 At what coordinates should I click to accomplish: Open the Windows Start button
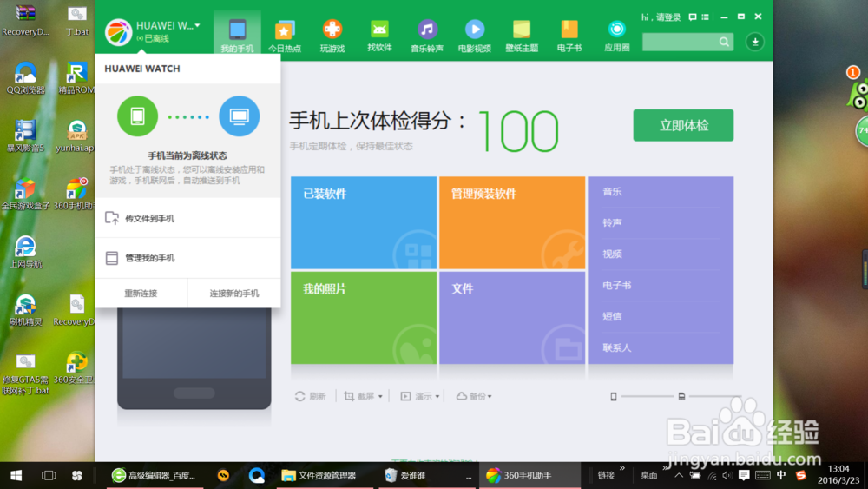[x=16, y=475]
